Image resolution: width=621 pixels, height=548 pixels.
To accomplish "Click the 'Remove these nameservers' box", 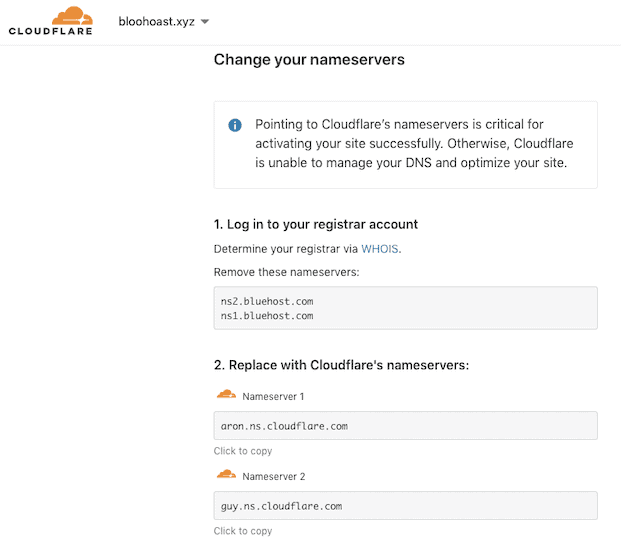I will point(406,308).
